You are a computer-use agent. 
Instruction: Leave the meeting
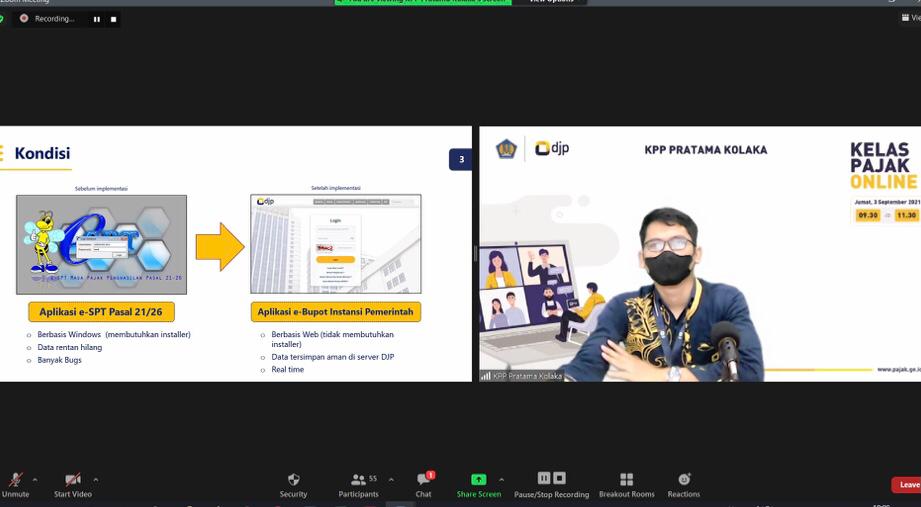tap(907, 485)
